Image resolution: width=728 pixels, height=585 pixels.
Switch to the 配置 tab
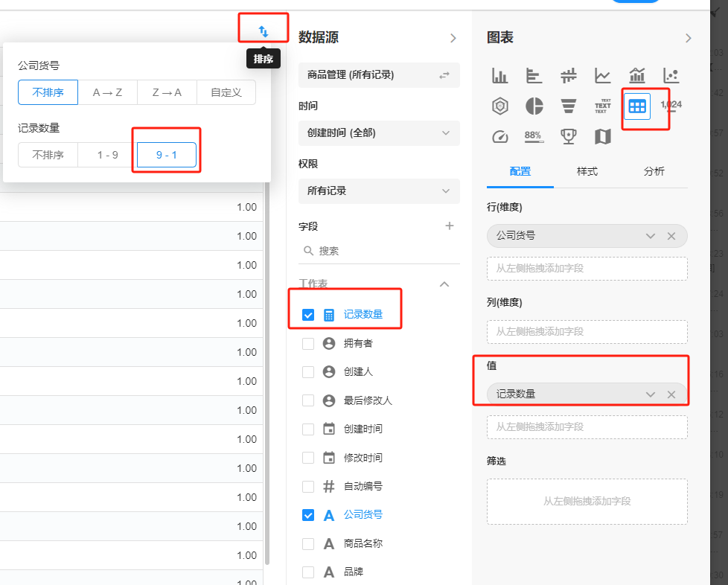520,172
